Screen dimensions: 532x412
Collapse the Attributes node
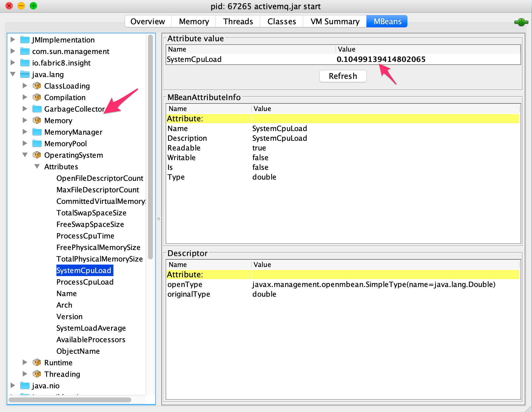[x=37, y=166]
